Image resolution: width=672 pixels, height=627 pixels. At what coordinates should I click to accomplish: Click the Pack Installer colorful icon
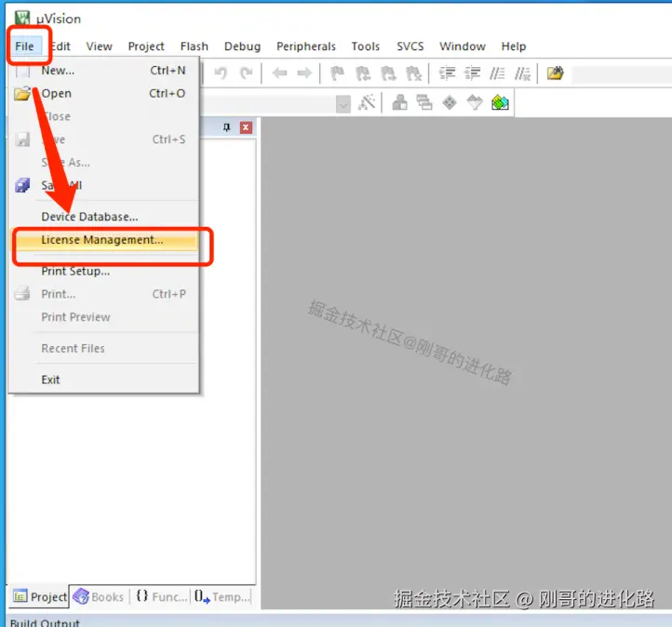coord(500,102)
